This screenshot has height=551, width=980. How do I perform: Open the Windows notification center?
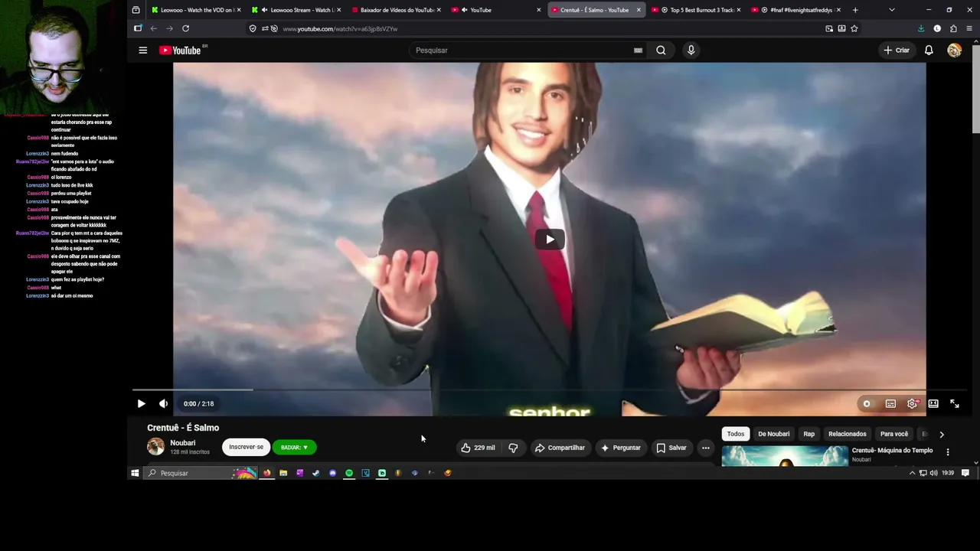965,473
